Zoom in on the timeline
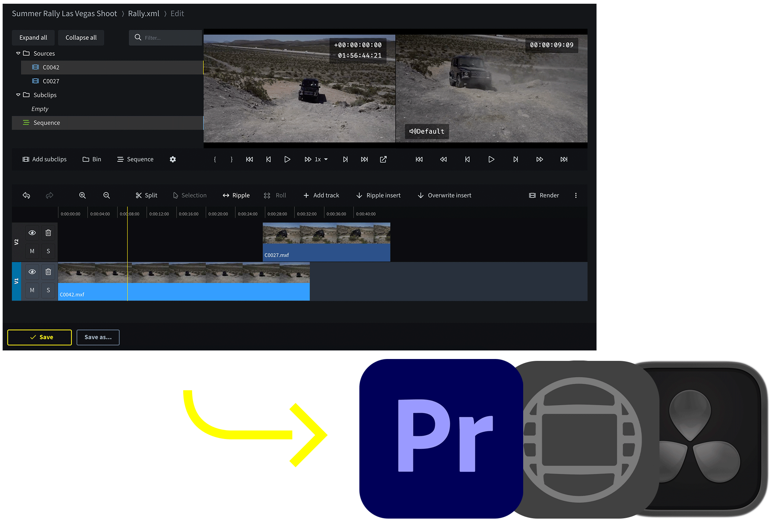This screenshot has height=532, width=779. coord(82,195)
